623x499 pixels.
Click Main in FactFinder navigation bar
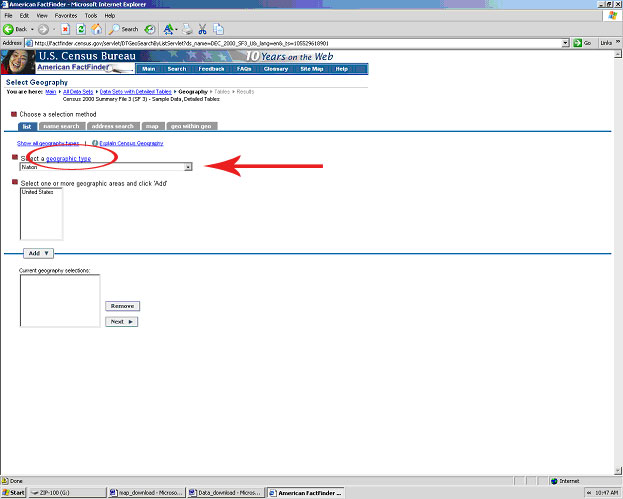(148, 69)
